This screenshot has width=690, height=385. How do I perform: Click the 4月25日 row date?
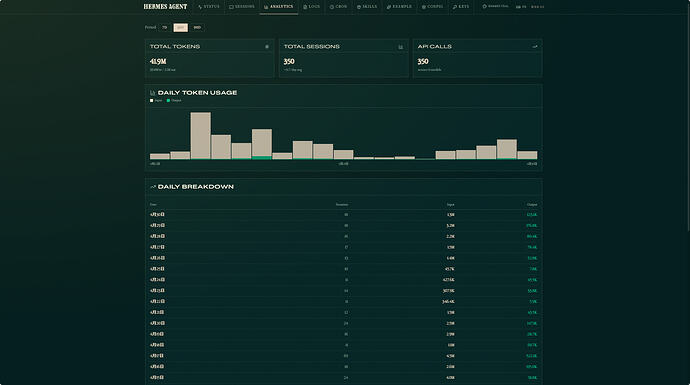[157, 269]
